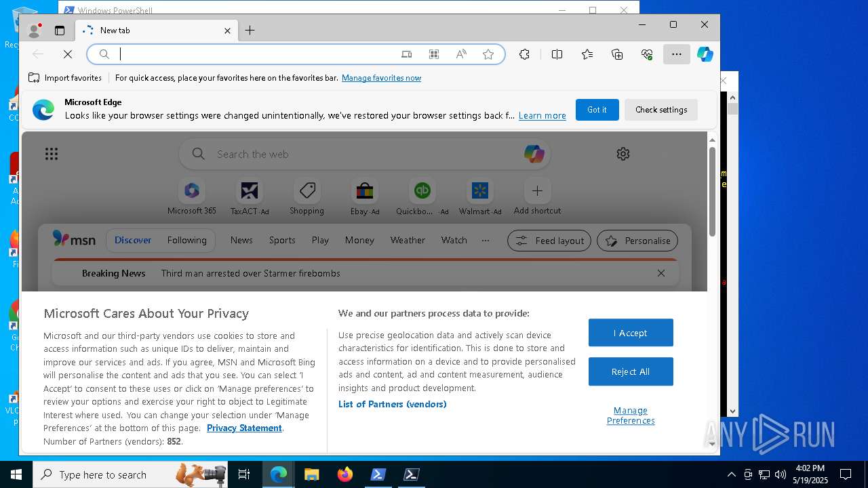Open the Walmart shortcut tile
The width and height of the screenshot is (868, 488).
[480, 197]
